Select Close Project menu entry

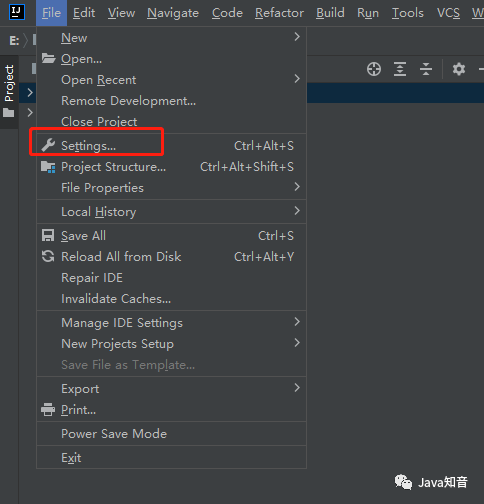point(171,122)
